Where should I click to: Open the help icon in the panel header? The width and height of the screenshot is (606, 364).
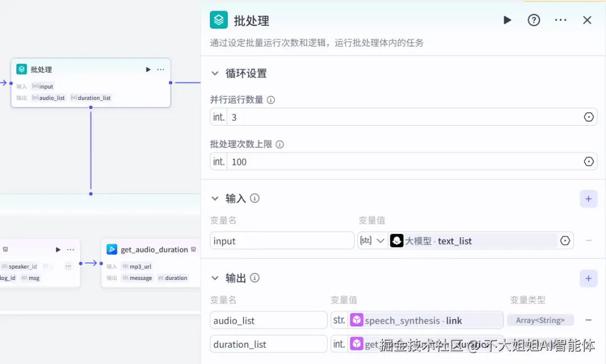tap(534, 20)
